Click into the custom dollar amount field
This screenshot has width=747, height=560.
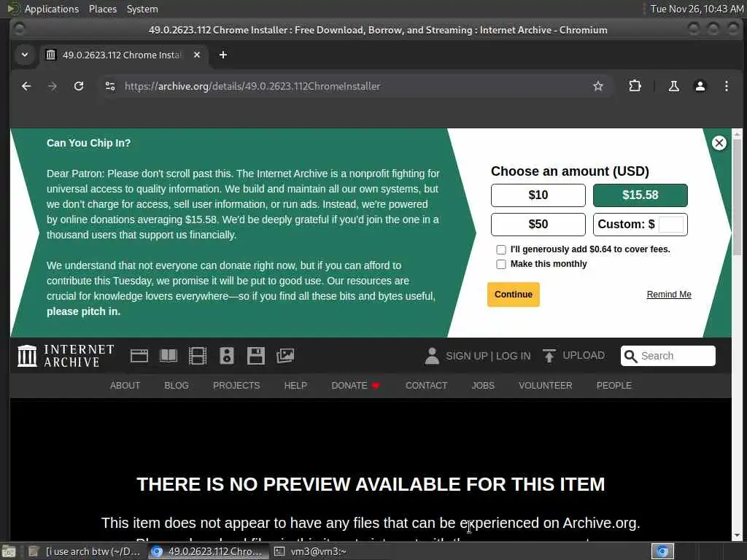pyautogui.click(x=671, y=225)
